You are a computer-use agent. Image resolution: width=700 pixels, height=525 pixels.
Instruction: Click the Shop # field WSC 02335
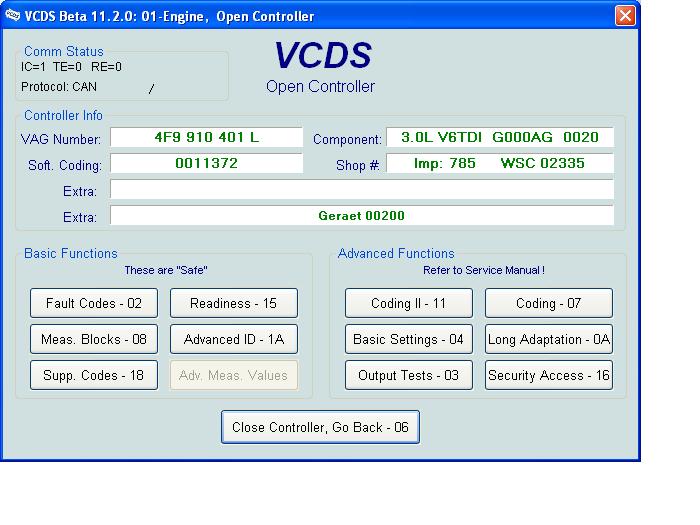tap(500, 163)
